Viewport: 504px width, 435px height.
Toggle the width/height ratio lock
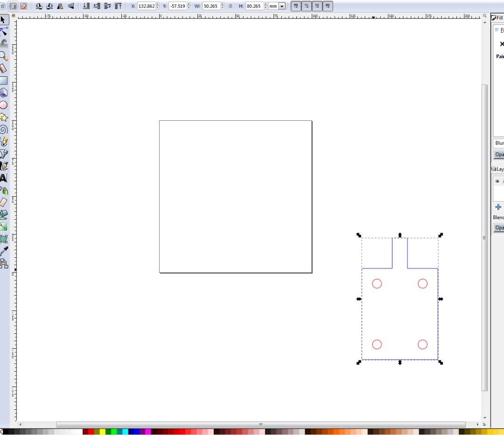tap(231, 7)
